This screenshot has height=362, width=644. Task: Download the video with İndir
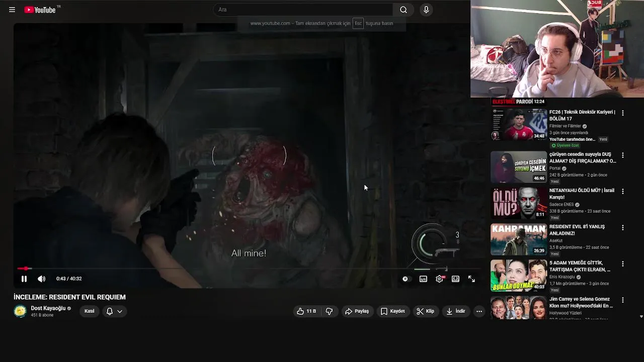[455, 311]
